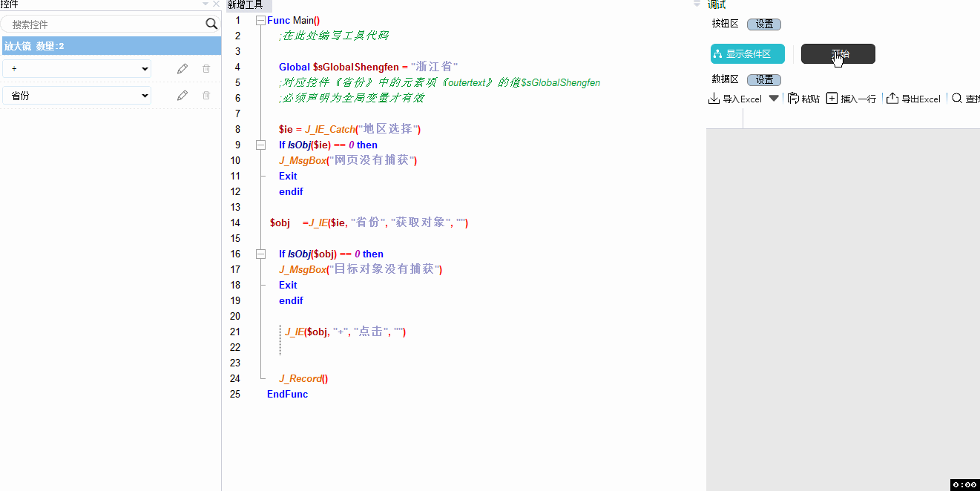Open the dropdown arrow beside 导入Excel

click(774, 98)
